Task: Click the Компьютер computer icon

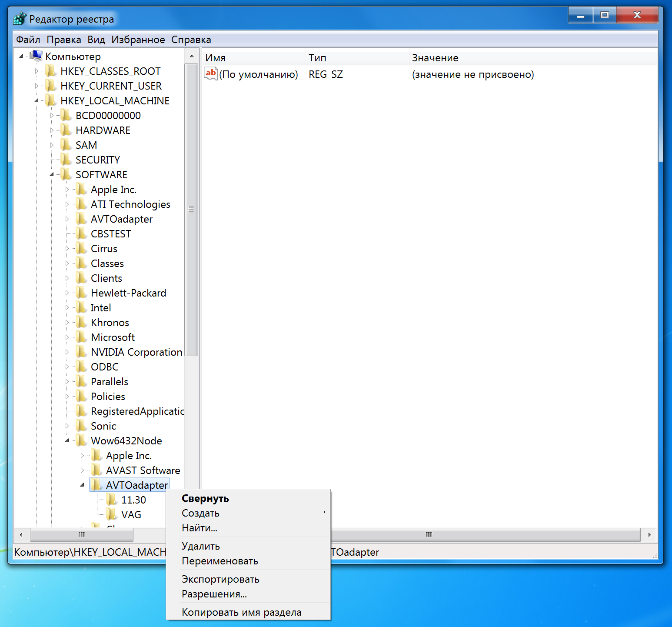Action: point(36,56)
